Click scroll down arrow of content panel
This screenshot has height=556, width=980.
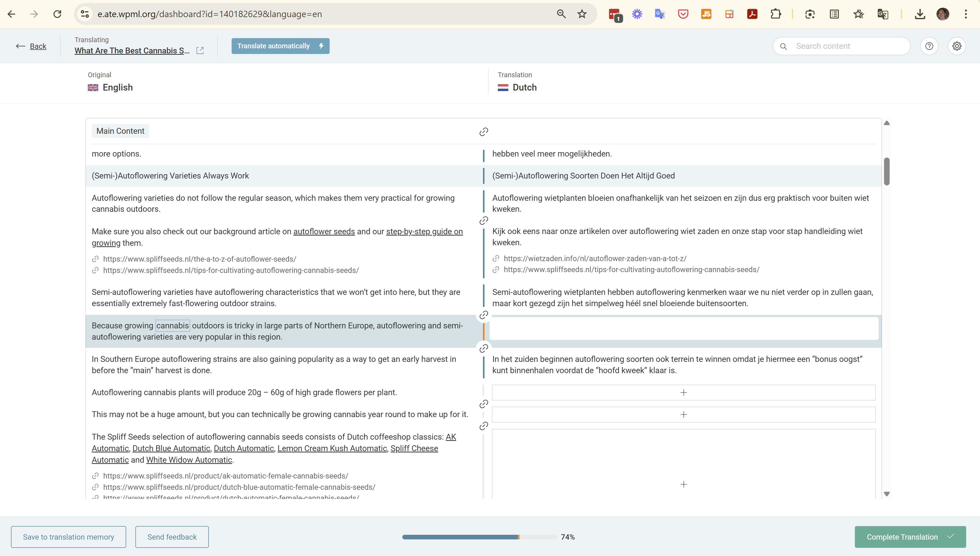(887, 494)
